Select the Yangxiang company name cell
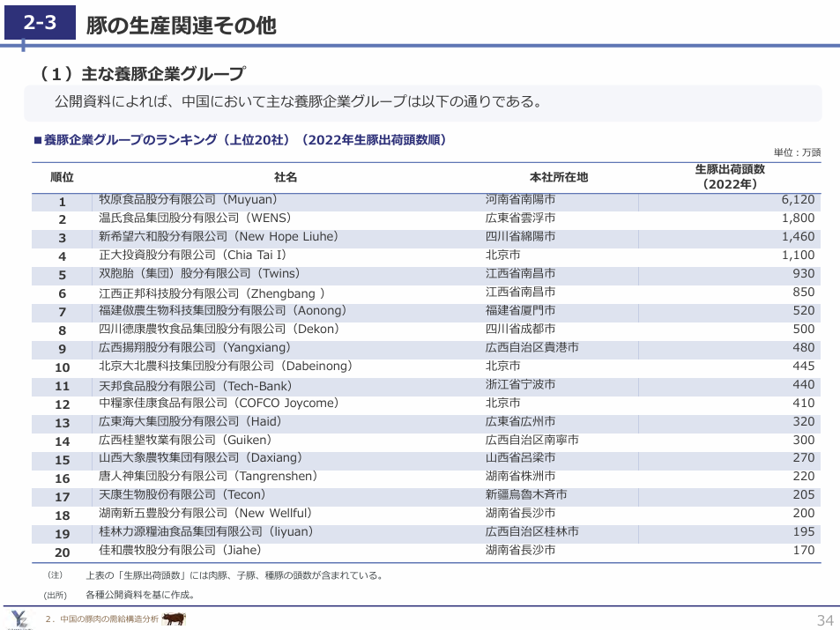 coord(195,347)
